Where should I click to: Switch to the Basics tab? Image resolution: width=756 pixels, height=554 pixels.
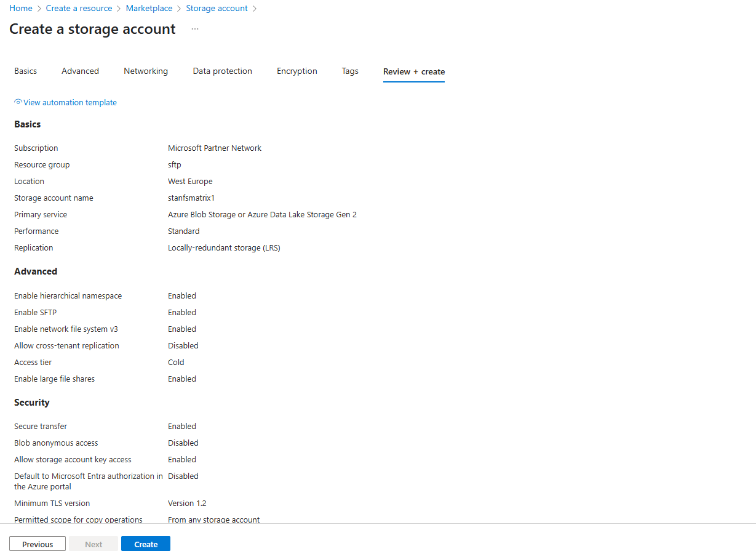point(26,71)
